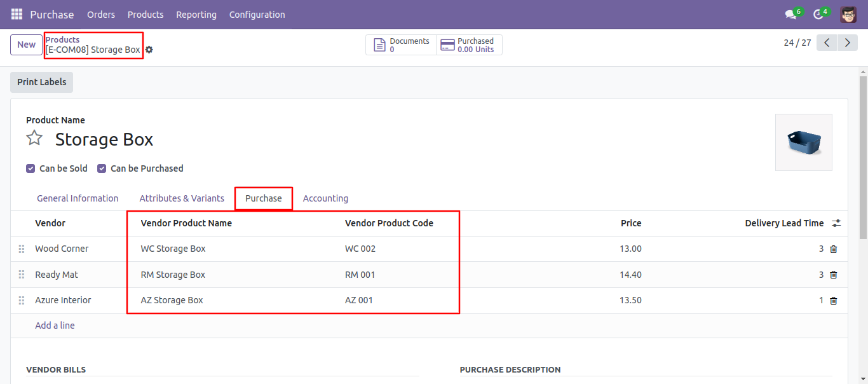Open the messages chat icon
Screen dimensions: 868x384
[790, 15]
